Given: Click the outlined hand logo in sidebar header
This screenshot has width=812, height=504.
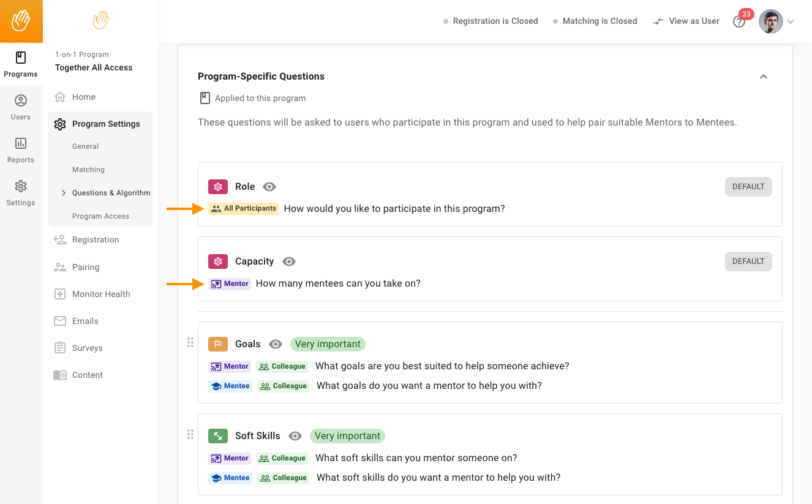Looking at the screenshot, I should [101, 20].
